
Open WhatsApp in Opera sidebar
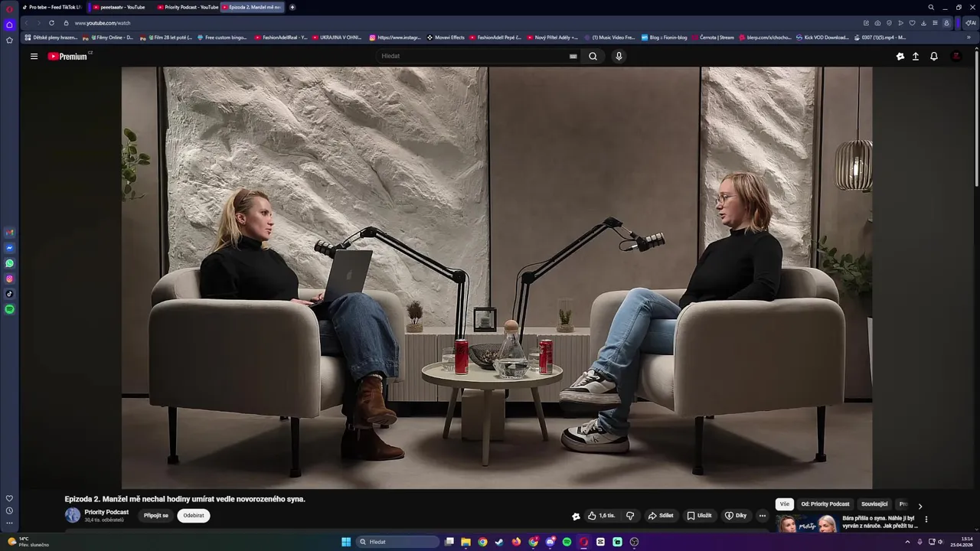point(9,263)
